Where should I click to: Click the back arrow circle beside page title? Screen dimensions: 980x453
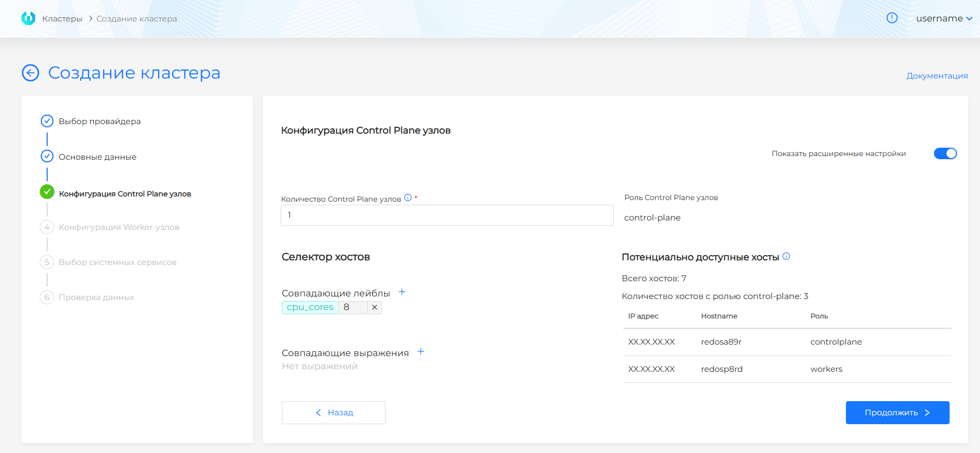[30, 73]
